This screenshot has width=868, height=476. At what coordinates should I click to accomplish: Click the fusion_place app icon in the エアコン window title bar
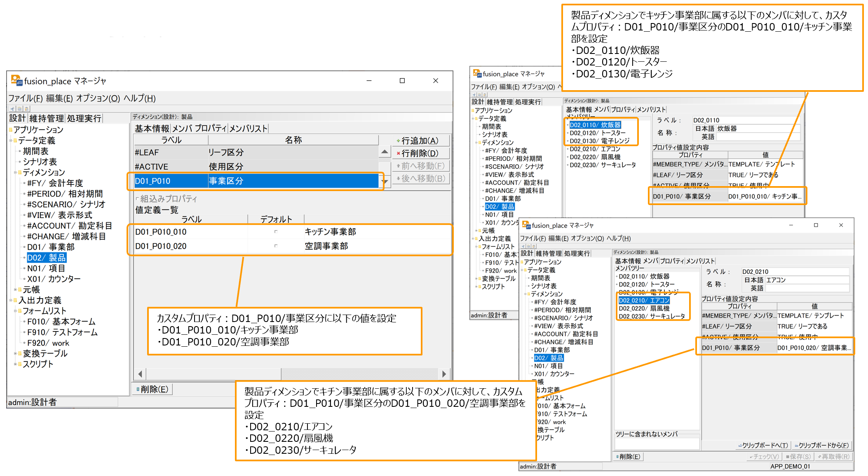tap(526, 225)
